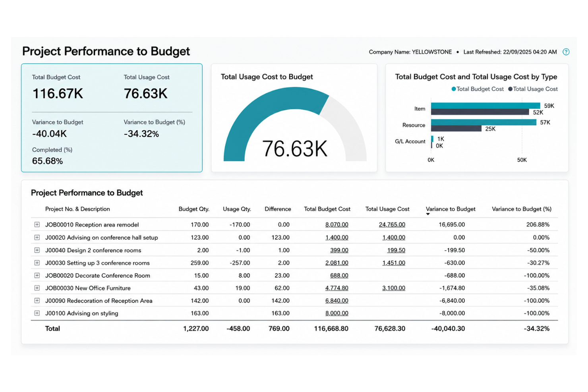The width and height of the screenshot is (588, 392).
Task: Click the -40.04K Variance to Budget value
Action: (x=49, y=134)
